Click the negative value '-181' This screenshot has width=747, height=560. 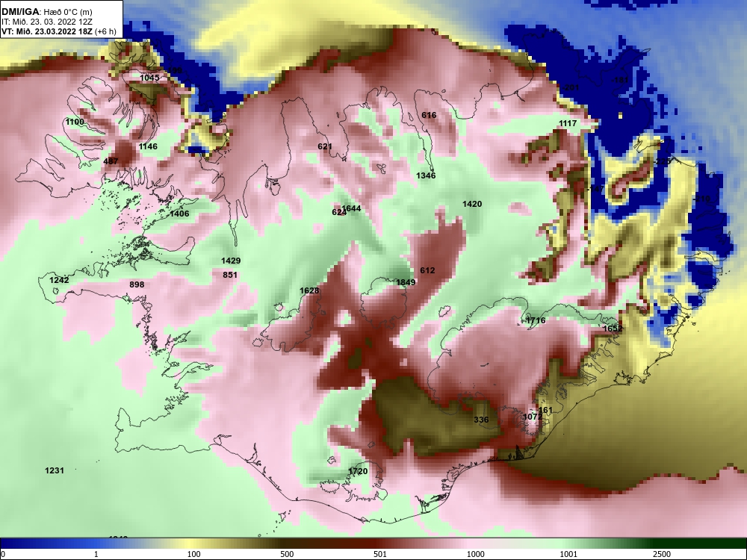click(x=620, y=81)
